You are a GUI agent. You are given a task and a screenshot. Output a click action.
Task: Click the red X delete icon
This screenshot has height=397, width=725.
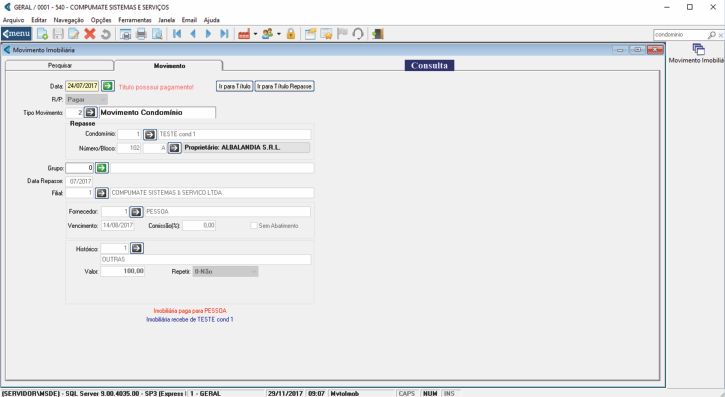point(90,34)
